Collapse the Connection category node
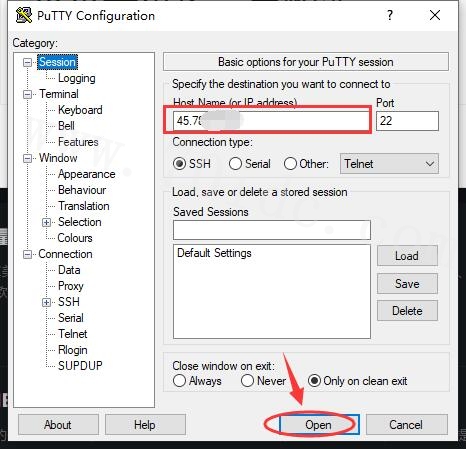 [x=28, y=254]
